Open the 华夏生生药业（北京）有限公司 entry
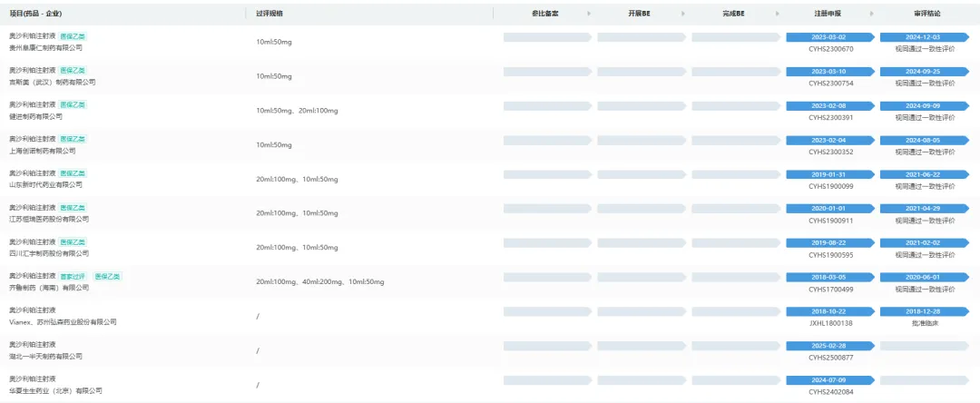 point(55,390)
